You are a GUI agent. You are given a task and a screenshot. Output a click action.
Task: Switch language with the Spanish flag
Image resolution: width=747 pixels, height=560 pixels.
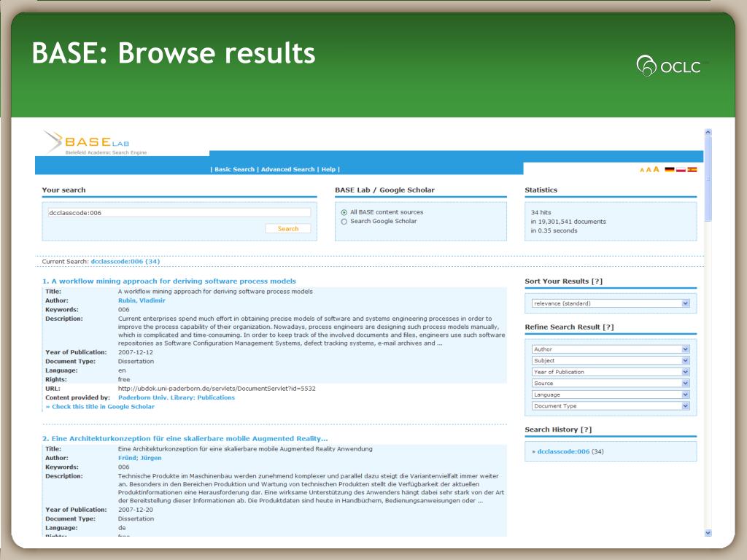pyautogui.click(x=692, y=169)
